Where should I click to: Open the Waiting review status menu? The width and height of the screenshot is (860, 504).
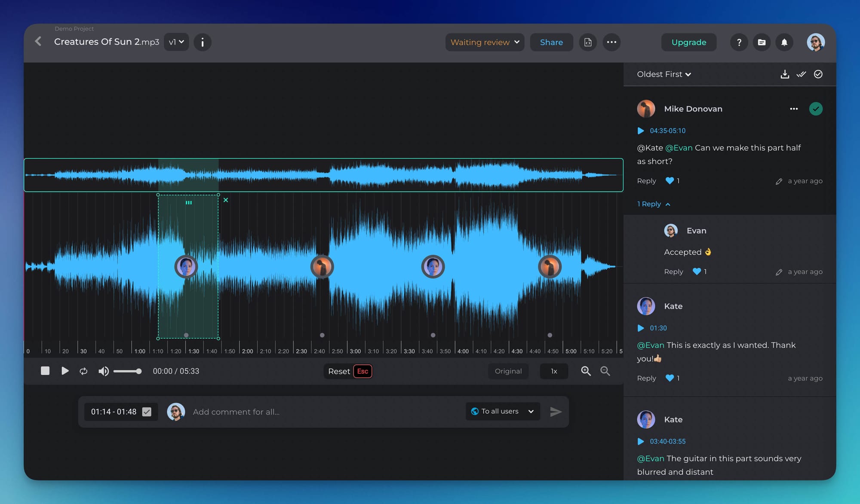point(484,42)
